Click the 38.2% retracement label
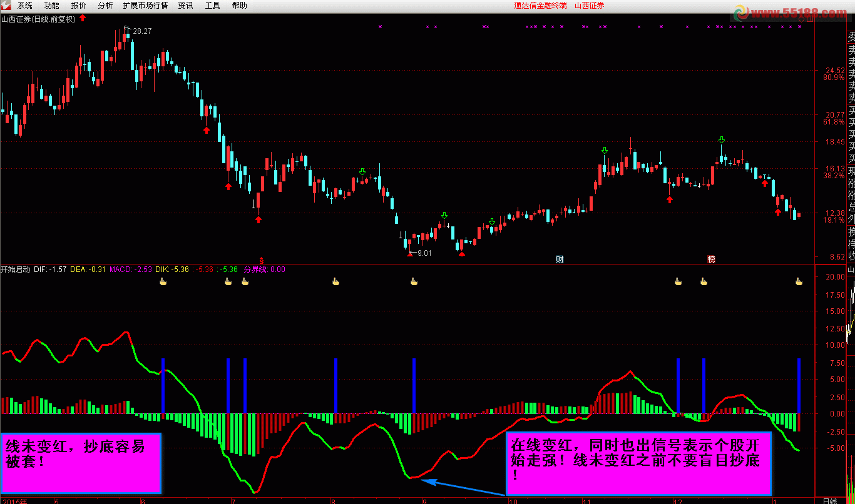855x504 pixels. (834, 176)
